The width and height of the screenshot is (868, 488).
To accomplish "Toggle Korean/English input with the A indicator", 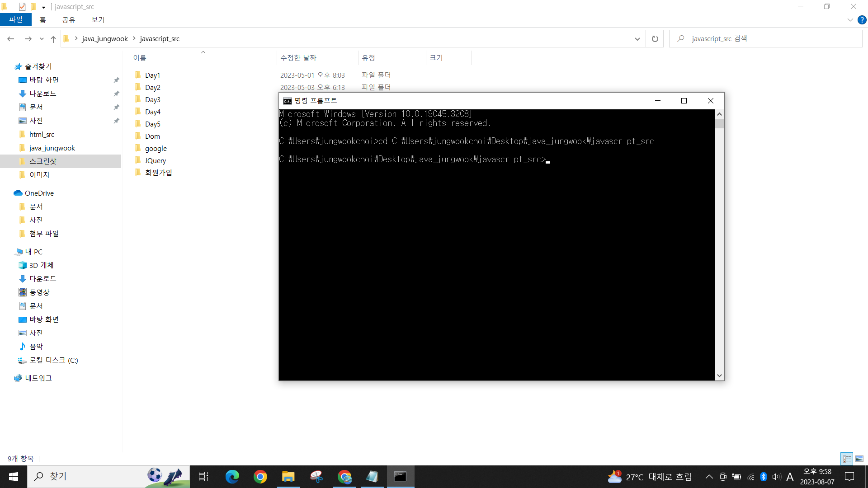I will [790, 476].
